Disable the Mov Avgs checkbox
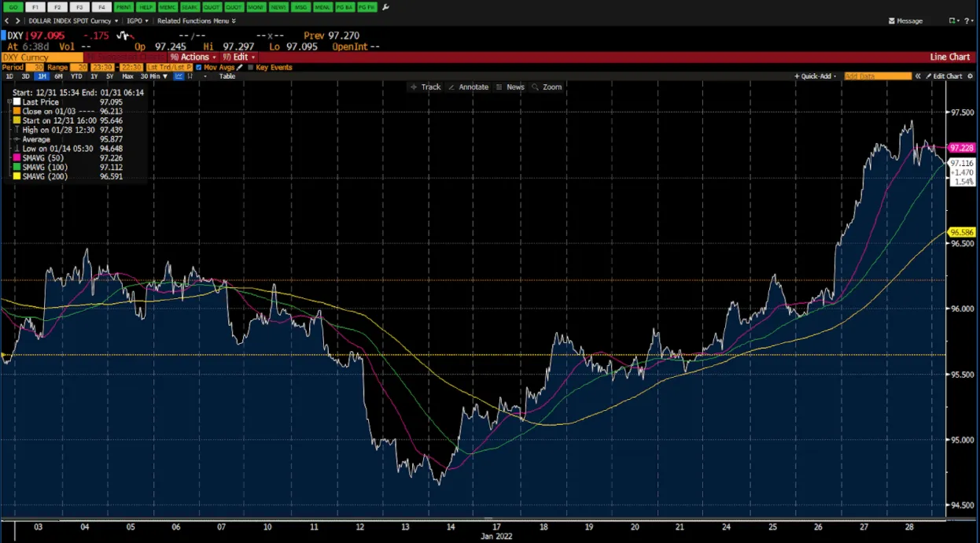 (x=198, y=67)
